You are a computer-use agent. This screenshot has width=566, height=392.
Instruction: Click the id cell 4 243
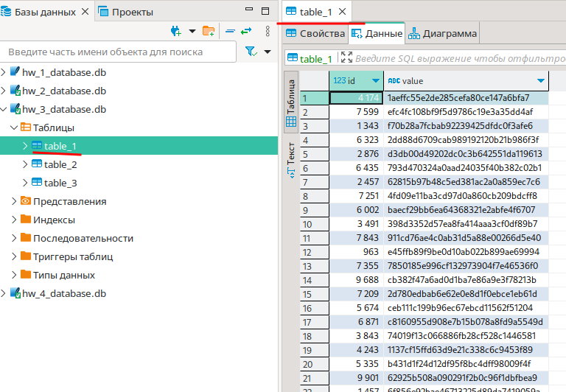click(x=356, y=350)
